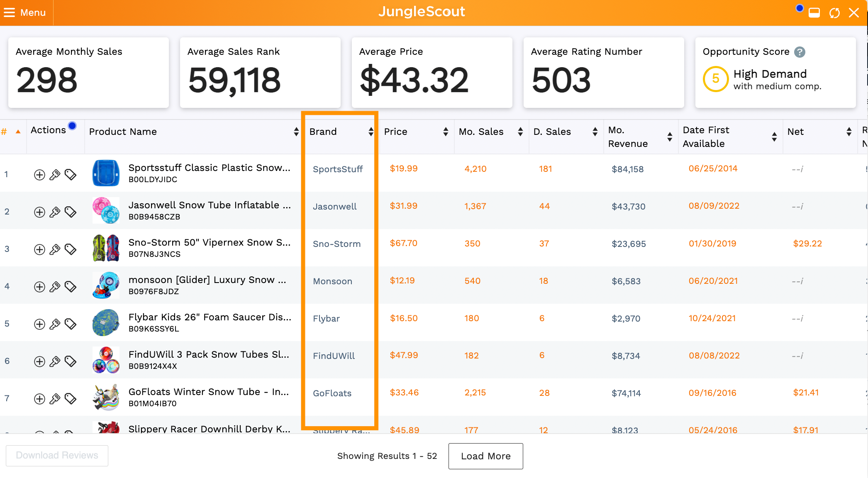This screenshot has width=868, height=478.
Task: Open Sportsstuff Classic Plastic Snow product link
Action: pyautogui.click(x=209, y=168)
